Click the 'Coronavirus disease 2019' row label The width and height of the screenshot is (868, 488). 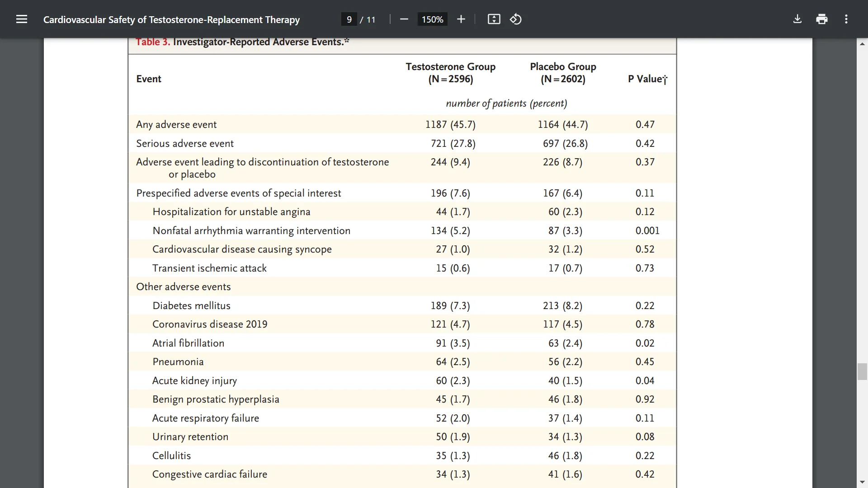click(x=210, y=324)
